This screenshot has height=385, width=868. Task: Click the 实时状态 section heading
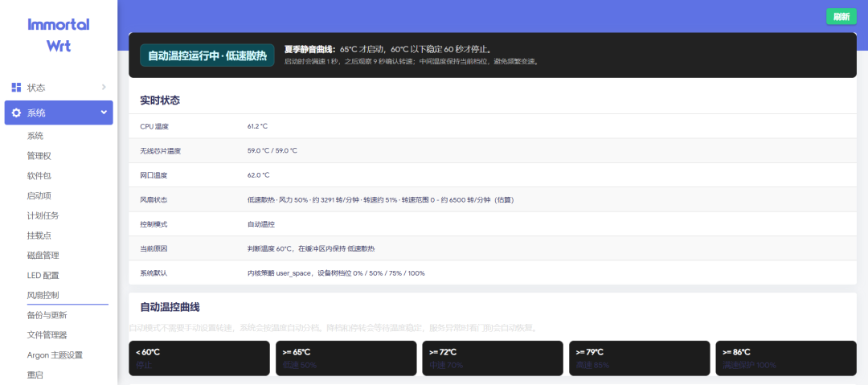point(160,100)
